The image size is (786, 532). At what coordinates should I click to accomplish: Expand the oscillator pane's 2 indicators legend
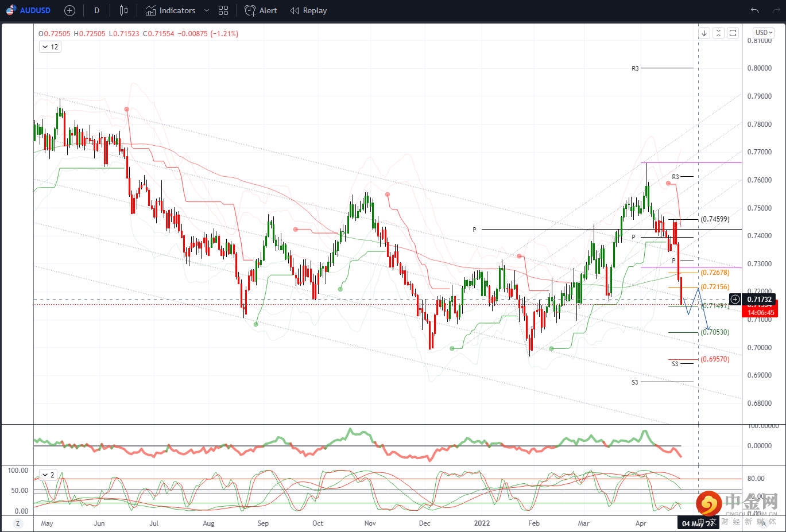click(x=48, y=475)
